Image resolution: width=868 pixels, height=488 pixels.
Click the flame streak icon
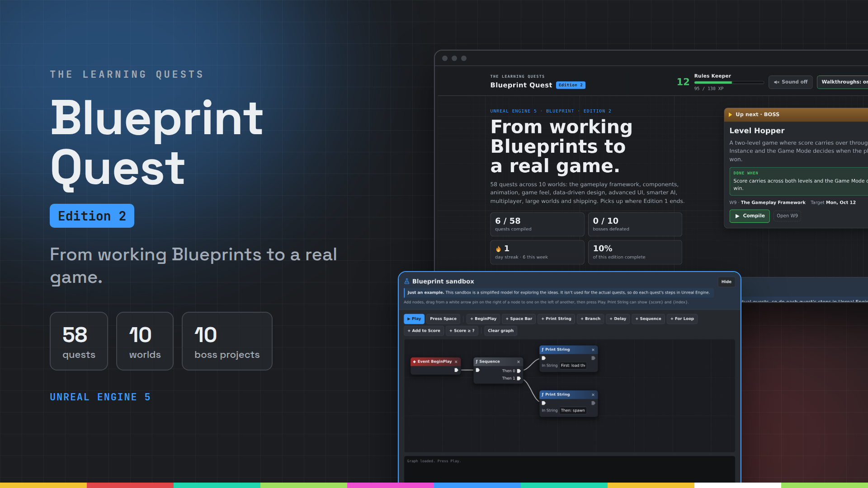pos(498,249)
